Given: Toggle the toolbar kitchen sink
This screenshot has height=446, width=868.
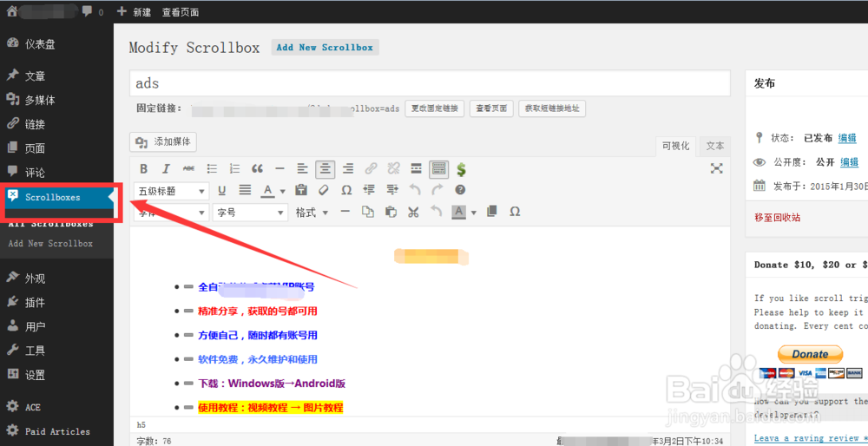Looking at the screenshot, I should click(439, 169).
